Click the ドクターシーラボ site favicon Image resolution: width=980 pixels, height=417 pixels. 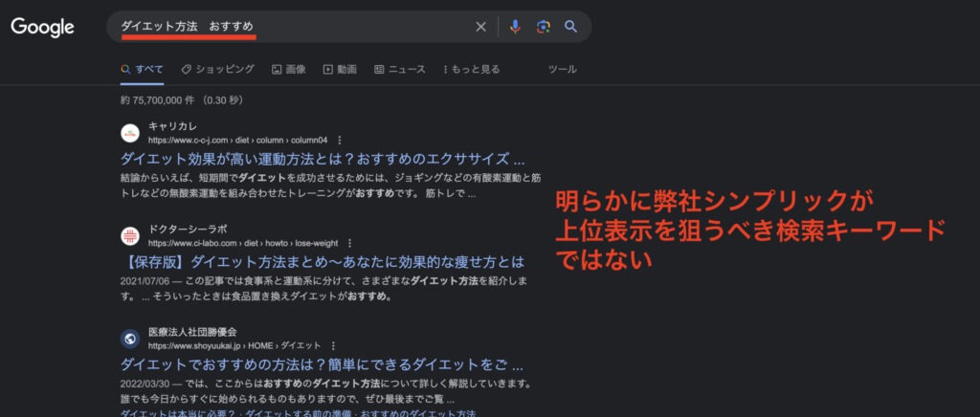click(130, 235)
